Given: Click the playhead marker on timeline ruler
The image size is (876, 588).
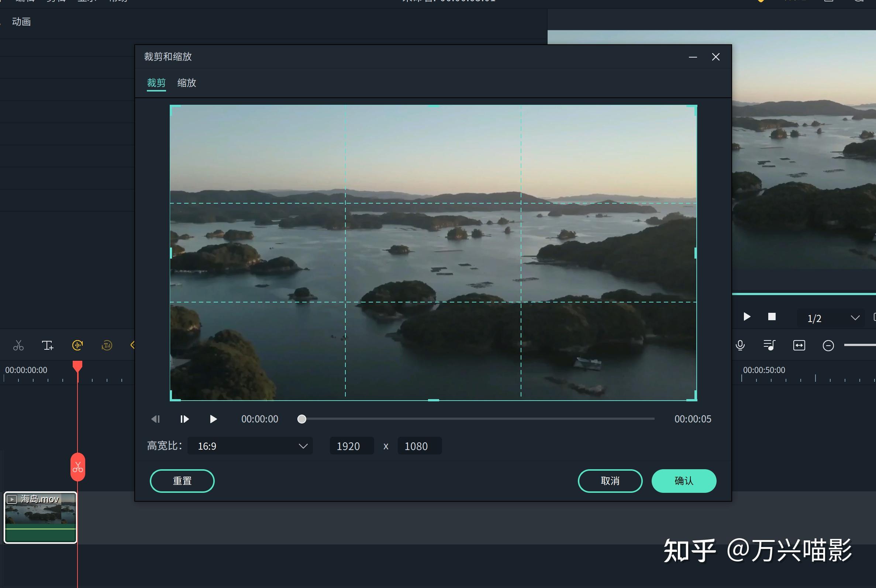Looking at the screenshot, I should pyautogui.click(x=77, y=366).
